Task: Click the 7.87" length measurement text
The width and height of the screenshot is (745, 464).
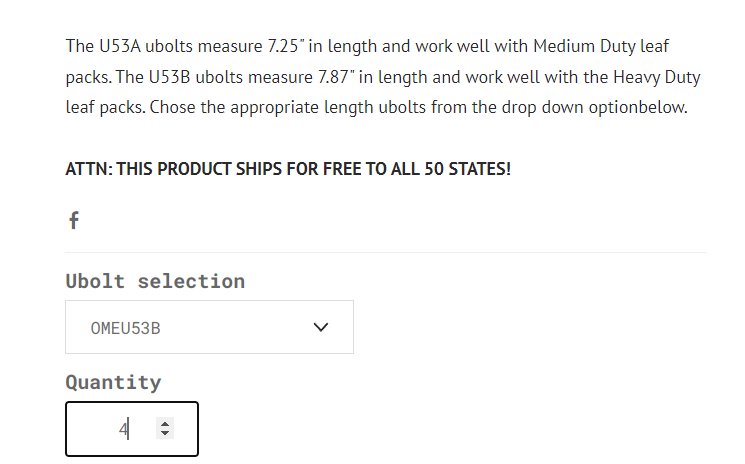Action: click(336, 77)
